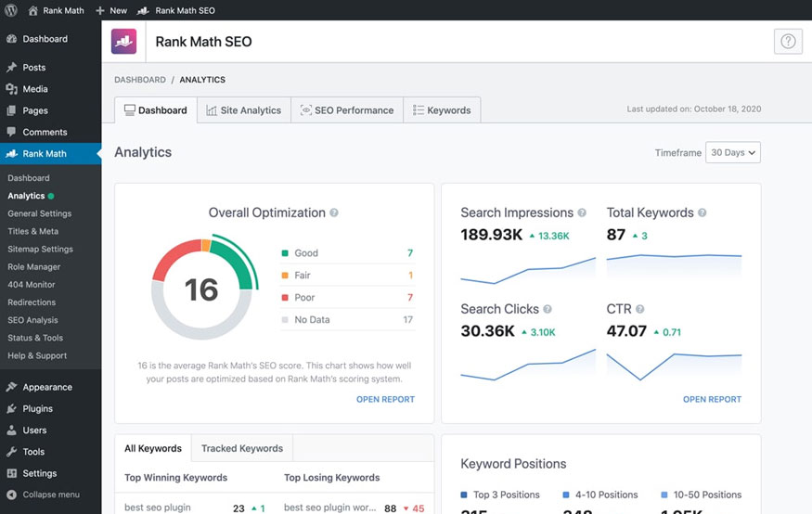812x514 pixels.
Task: Click the Pages icon in sidebar
Action: [x=11, y=110]
